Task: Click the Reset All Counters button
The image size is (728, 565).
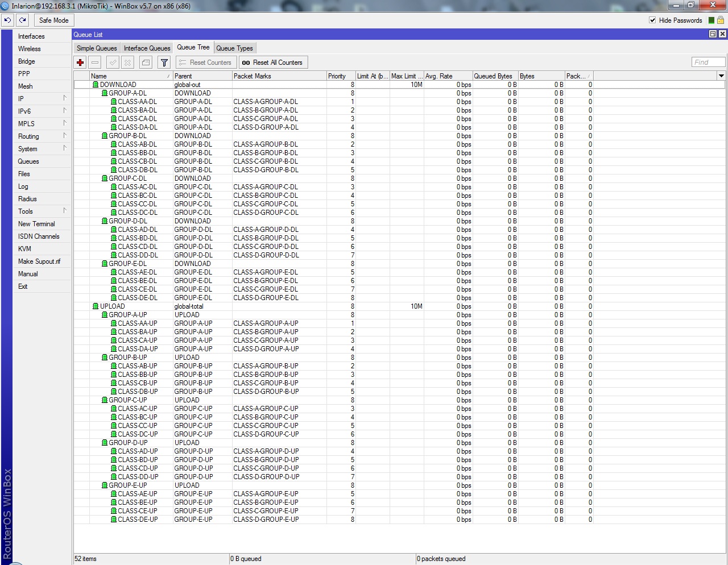Action: point(272,63)
